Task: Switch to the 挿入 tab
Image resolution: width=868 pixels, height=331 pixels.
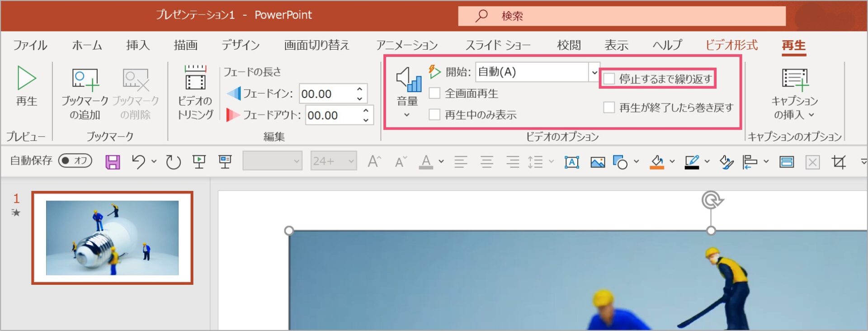Action: click(138, 45)
